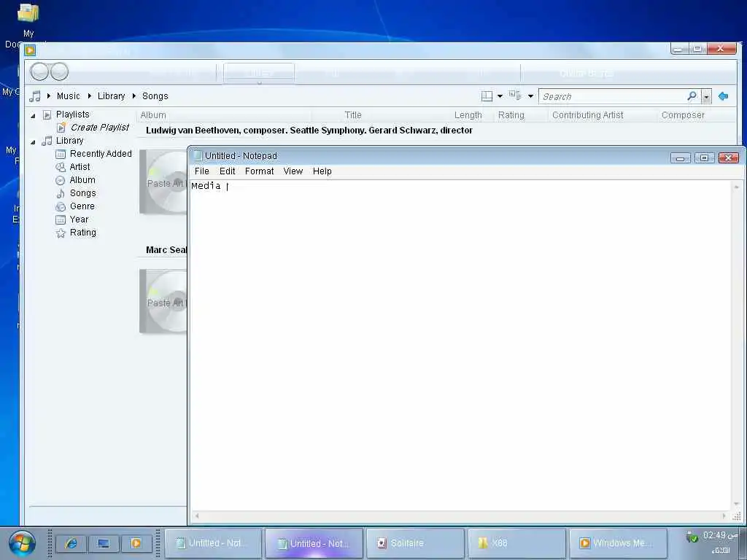Sort by the Rating column header

511,114
